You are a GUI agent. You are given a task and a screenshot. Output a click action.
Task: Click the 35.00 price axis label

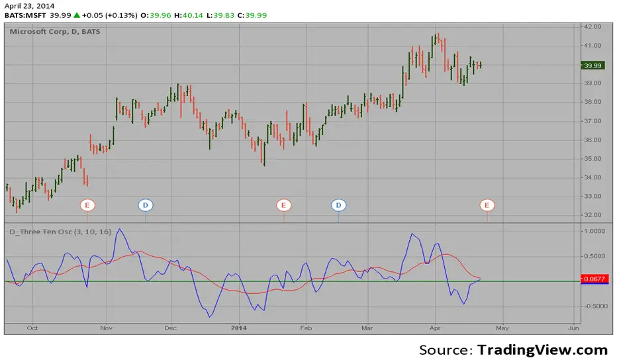point(593,159)
